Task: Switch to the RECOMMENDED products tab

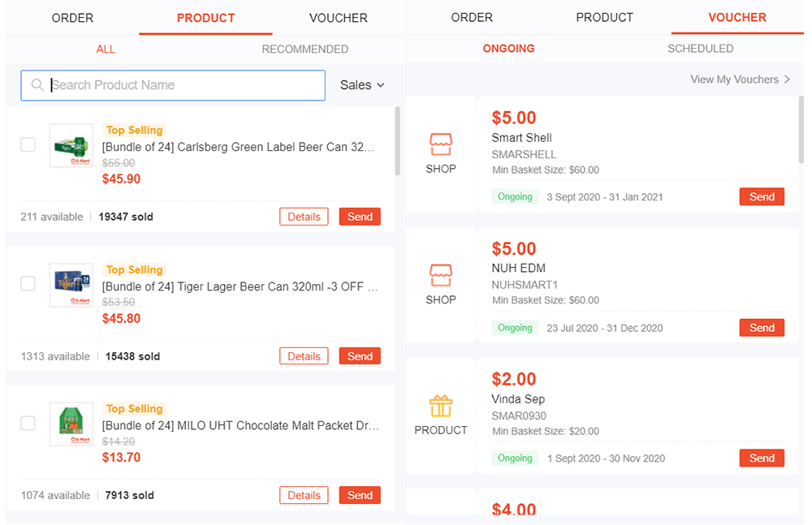Action: click(304, 49)
